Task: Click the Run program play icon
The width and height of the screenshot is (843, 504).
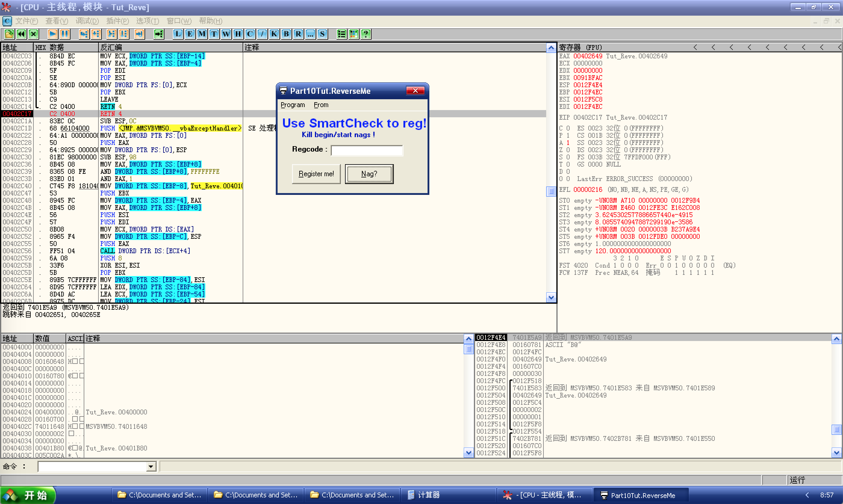Action: click(53, 34)
